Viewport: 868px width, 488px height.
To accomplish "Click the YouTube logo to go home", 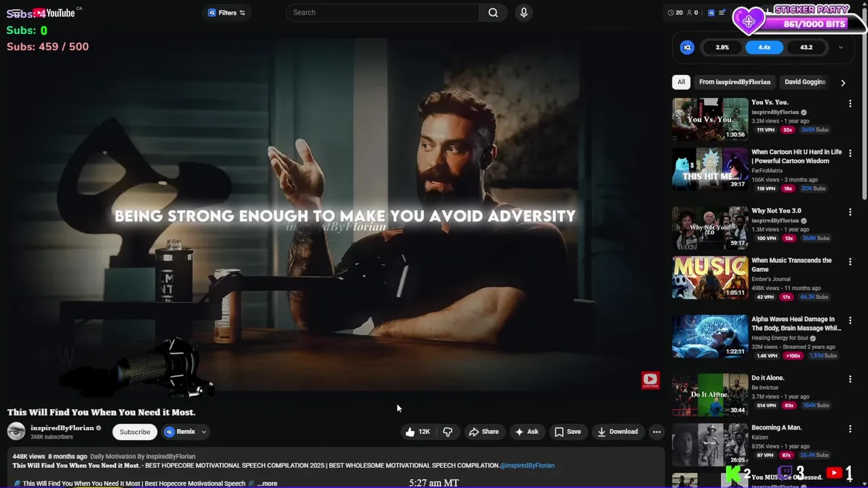I will (x=54, y=12).
